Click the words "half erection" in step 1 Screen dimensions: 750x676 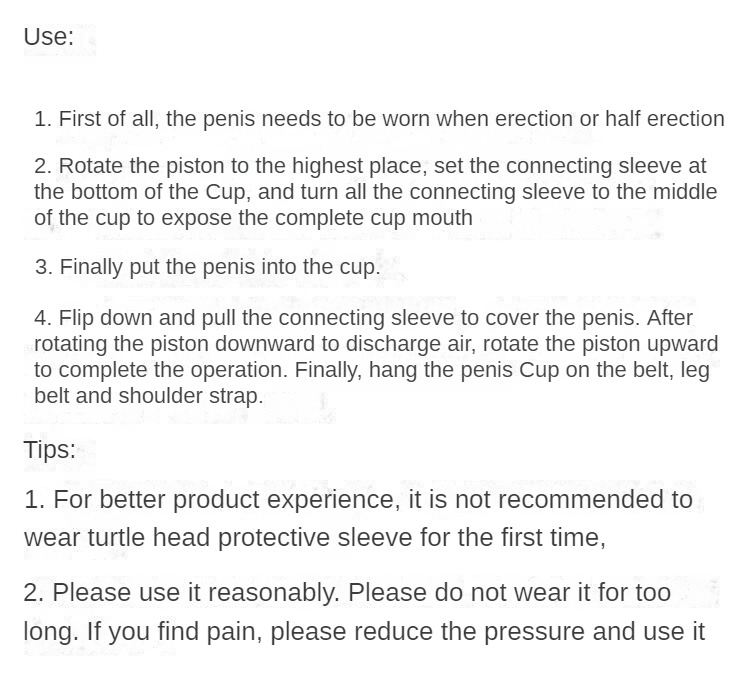point(665,119)
